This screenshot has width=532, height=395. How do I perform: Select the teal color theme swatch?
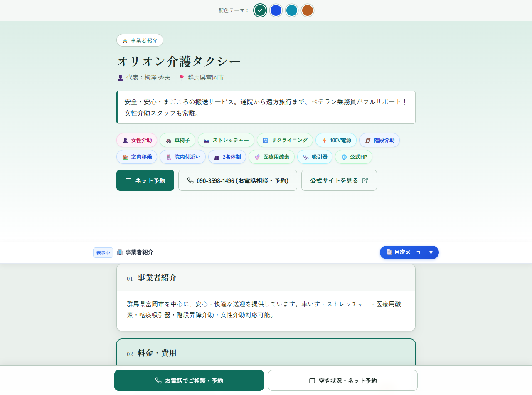pos(292,10)
